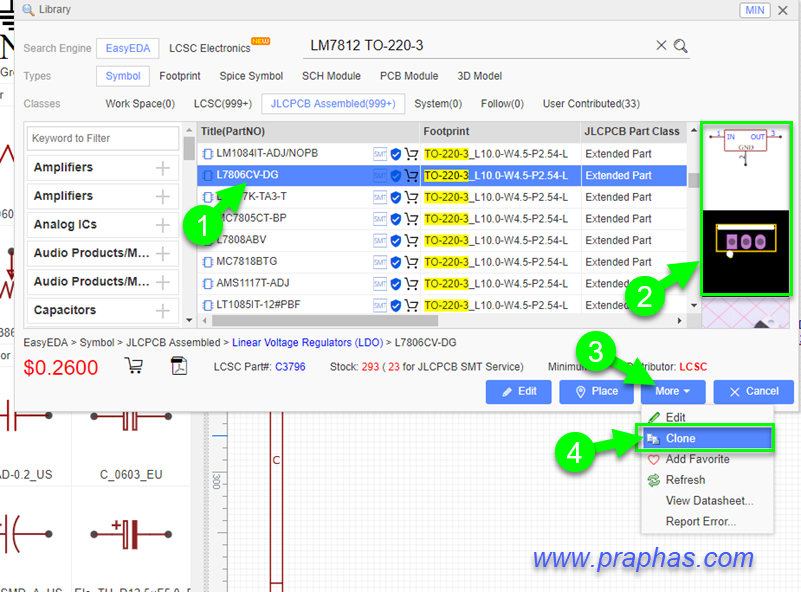Open the Linear Voltage Regulators (LDO) breadcrumb link
This screenshot has height=592, width=801.
308,343
